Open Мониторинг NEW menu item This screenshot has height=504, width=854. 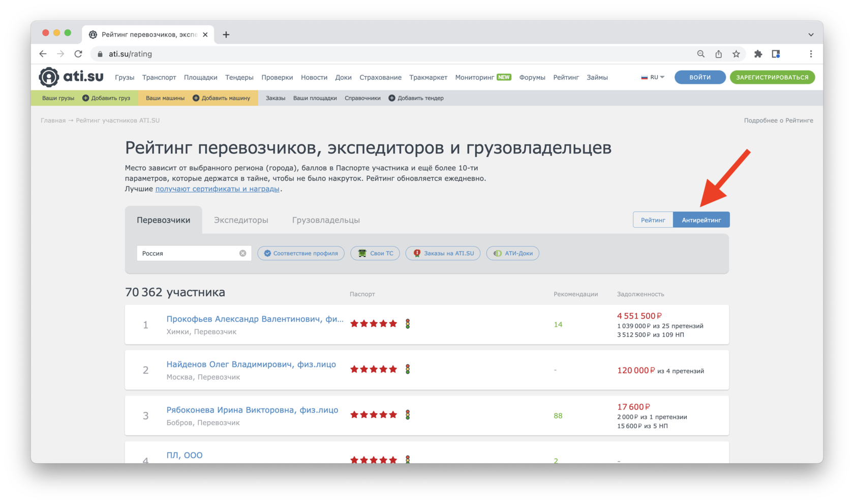point(483,77)
